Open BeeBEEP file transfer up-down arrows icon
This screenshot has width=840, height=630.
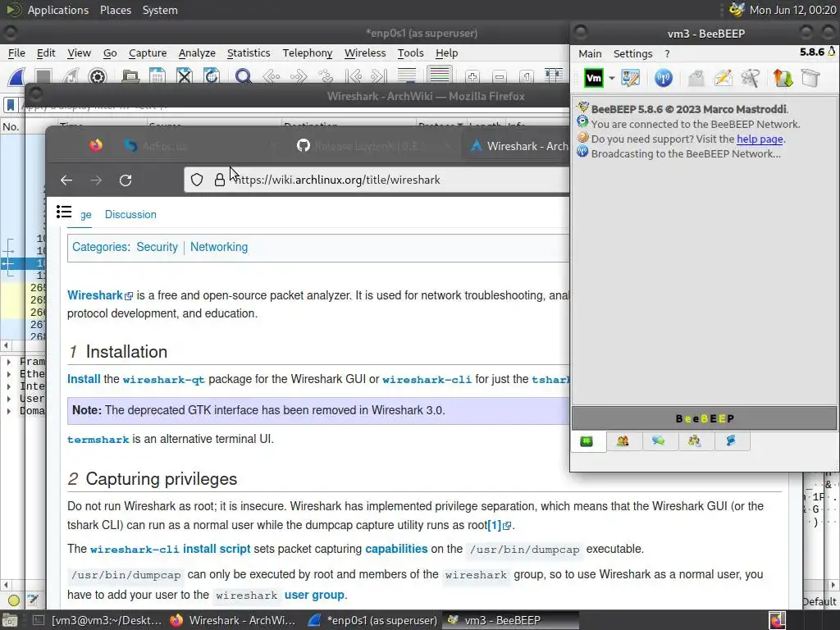coord(783,78)
